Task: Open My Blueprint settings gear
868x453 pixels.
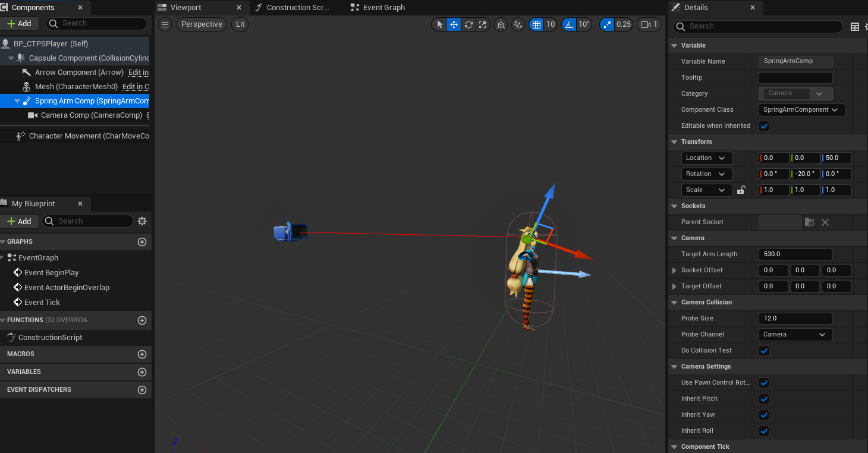Action: [142, 221]
